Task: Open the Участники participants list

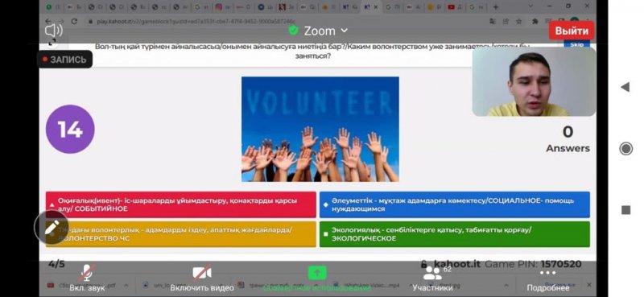Action: click(432, 278)
